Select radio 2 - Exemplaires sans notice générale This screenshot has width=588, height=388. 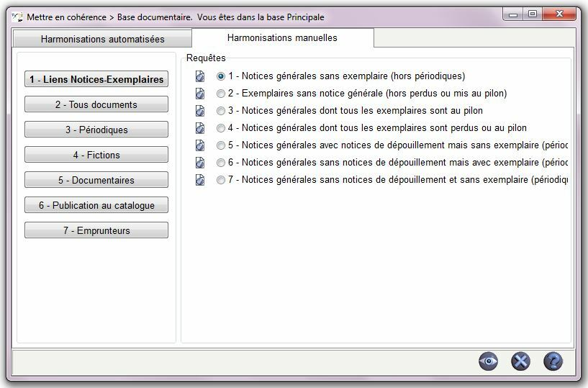(221, 94)
